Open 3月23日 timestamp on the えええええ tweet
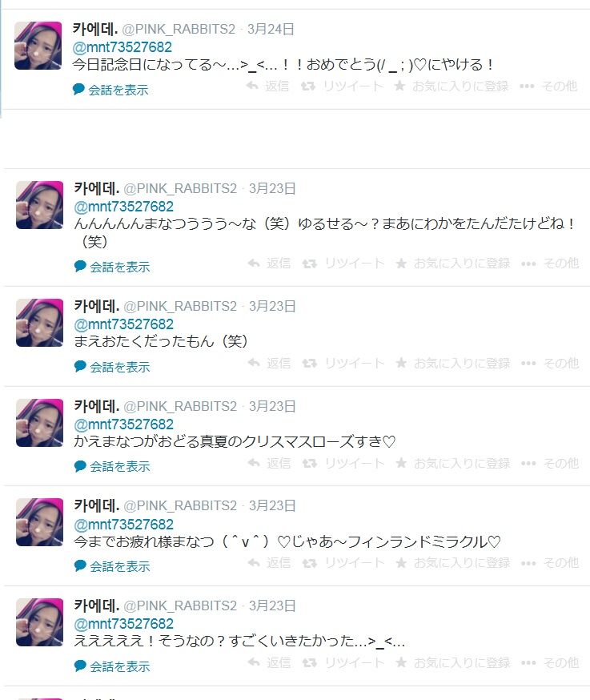The image size is (590, 700). (272, 605)
